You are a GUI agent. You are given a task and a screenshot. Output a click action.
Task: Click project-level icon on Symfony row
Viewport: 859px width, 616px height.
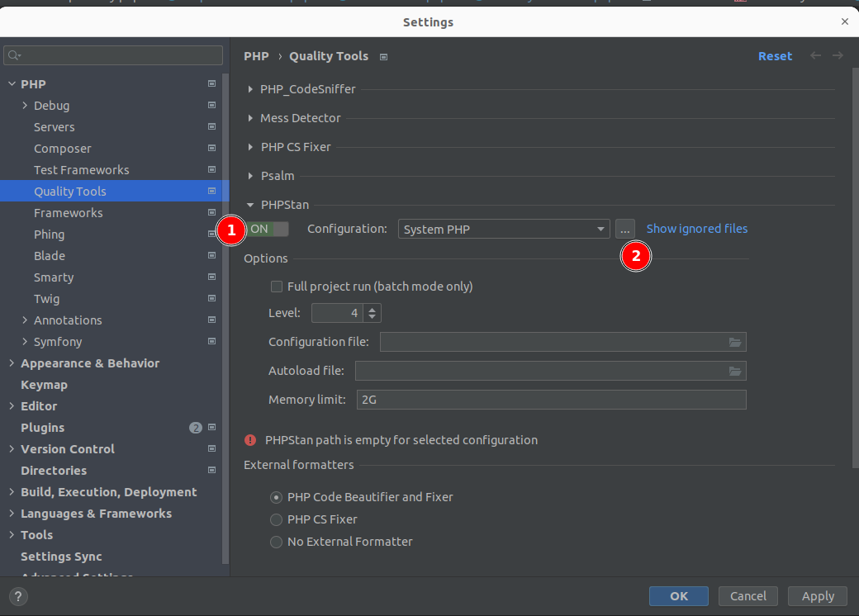(211, 341)
